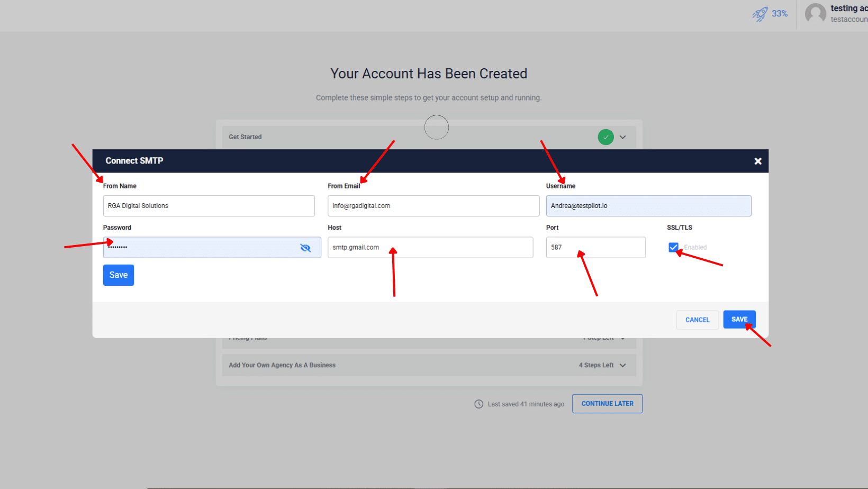
Task: Click the 4 Steps Left text
Action: click(x=596, y=365)
